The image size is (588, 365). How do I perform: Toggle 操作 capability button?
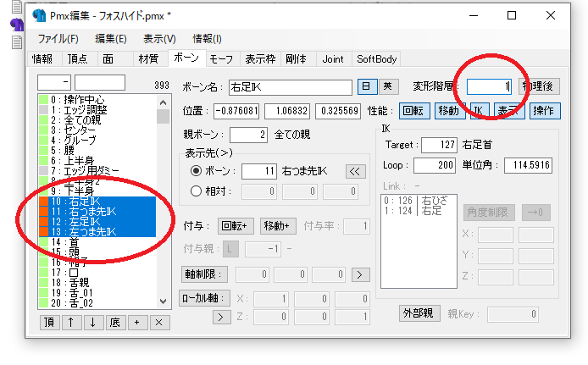tap(545, 111)
